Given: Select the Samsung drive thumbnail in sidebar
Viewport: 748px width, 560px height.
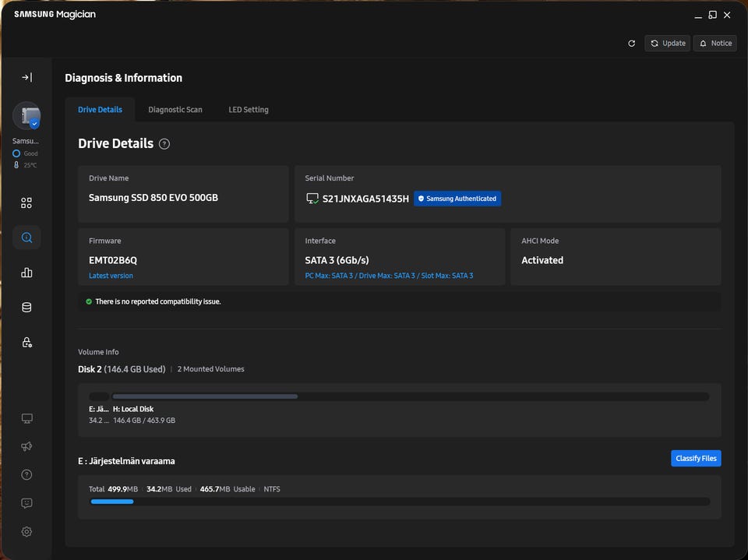Looking at the screenshot, I should pyautogui.click(x=26, y=116).
